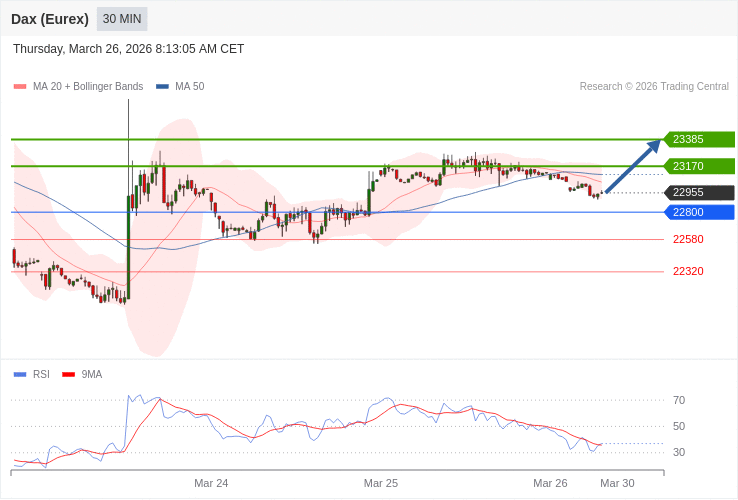Click the 30 MIN timeframe badge
The height and width of the screenshot is (500, 738).
[122, 19]
